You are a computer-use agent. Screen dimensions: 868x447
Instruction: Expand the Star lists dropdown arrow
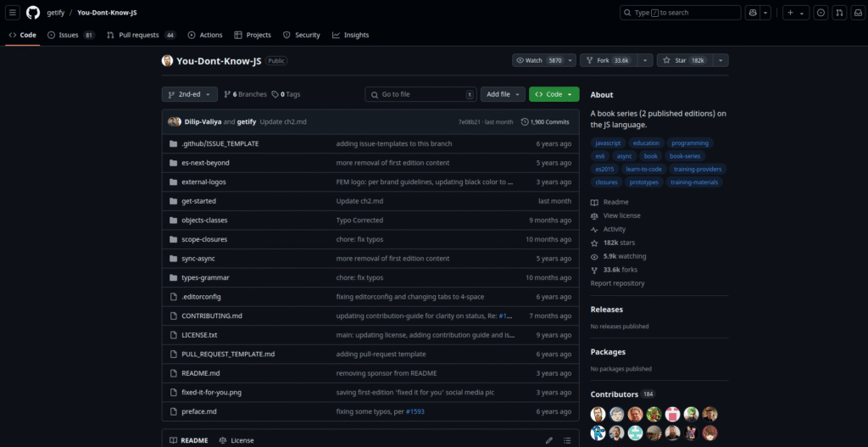[721, 60]
